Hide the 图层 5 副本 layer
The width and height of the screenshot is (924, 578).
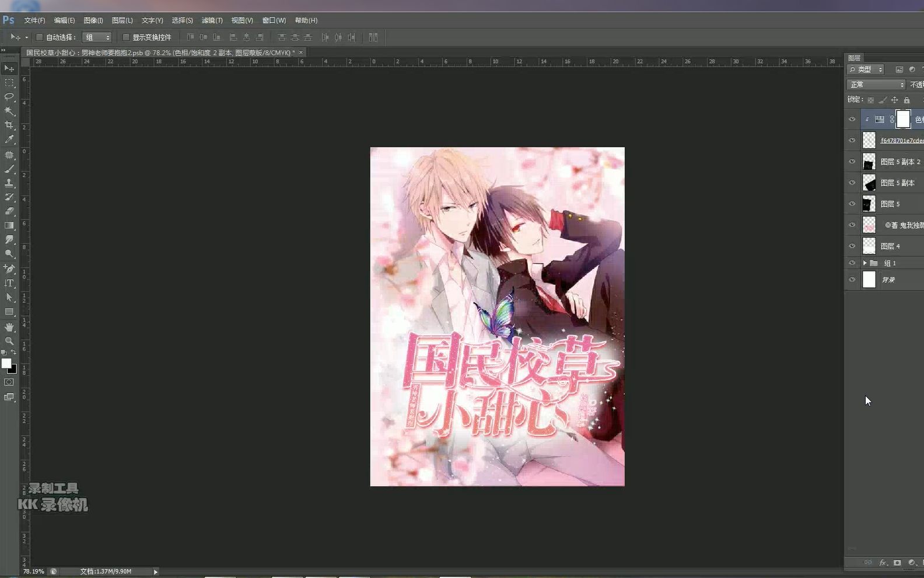pos(852,183)
